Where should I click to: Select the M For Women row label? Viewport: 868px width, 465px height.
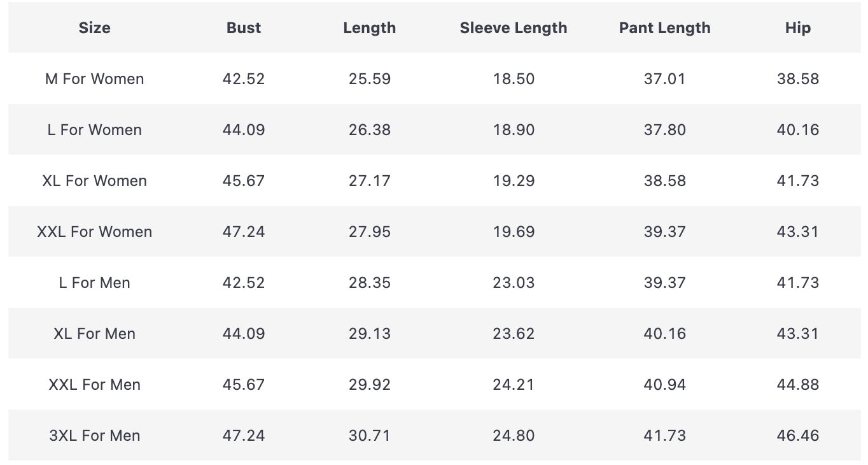click(94, 79)
